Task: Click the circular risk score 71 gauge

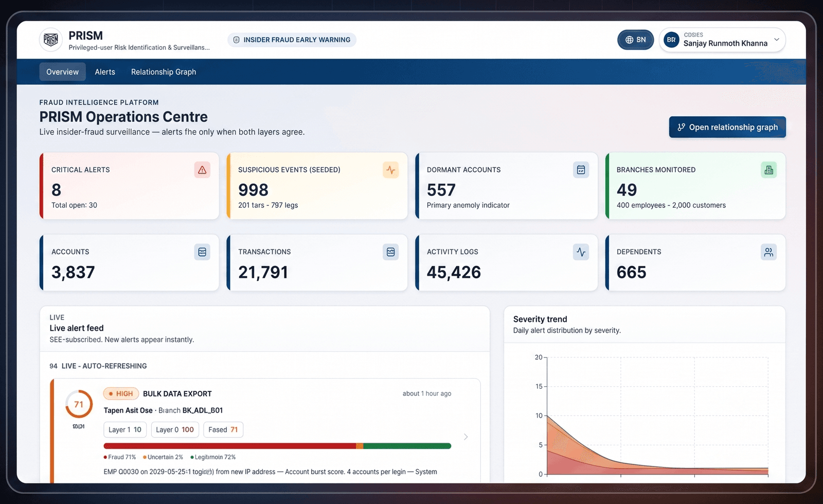Action: 79,404
